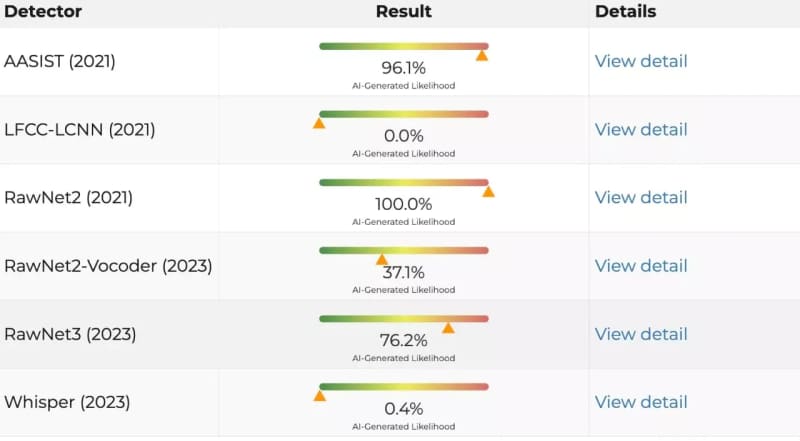Click the AASIST likelihood gradient bar
The image size is (800, 441).
403,46
